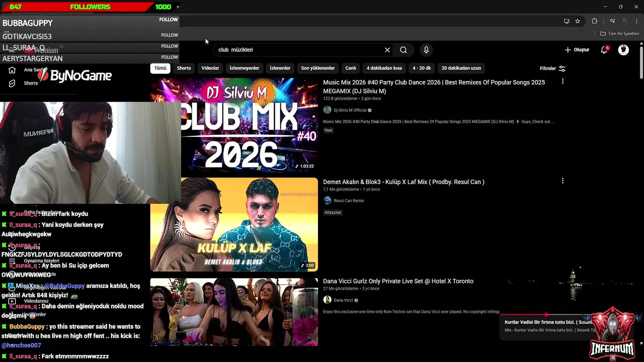The height and width of the screenshot is (362, 644).
Task: Click the Dana Vicci channel avatar
Action: [x=327, y=300]
